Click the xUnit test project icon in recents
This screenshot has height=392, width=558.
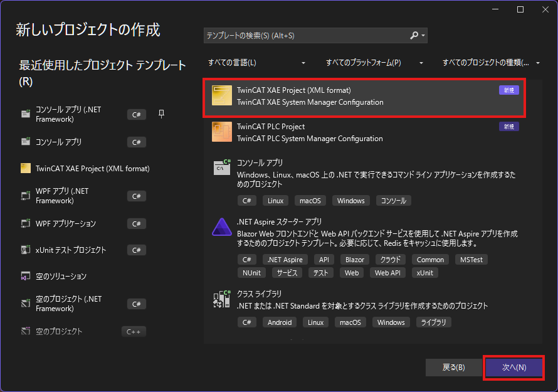(26, 250)
